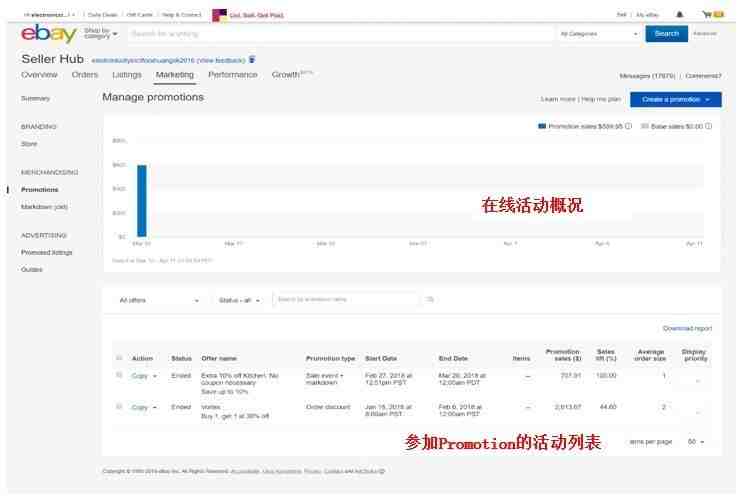The height and width of the screenshot is (500, 741).
Task: Open the notifications bell icon
Action: click(x=680, y=15)
